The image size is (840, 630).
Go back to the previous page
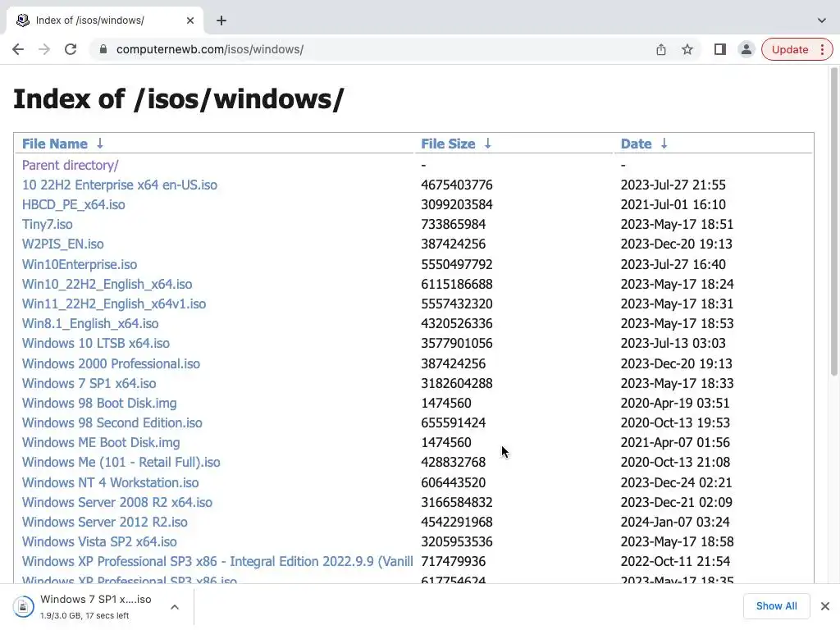18,49
